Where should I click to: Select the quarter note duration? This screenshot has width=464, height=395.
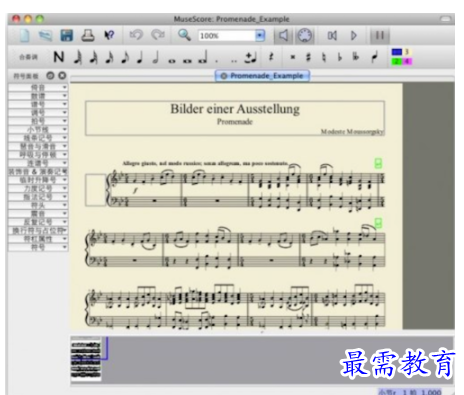pyautogui.click(x=140, y=57)
